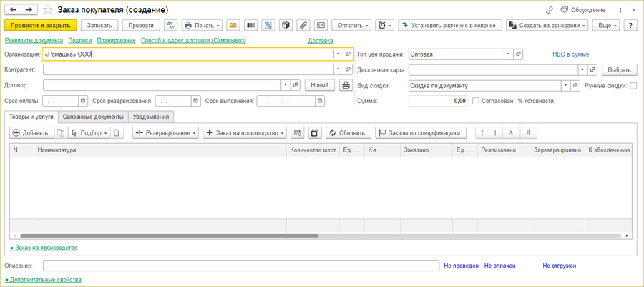The width and height of the screenshot is (644, 287).
Task: Enable the Ручные скидки checkbox
Action: [x=633, y=85]
